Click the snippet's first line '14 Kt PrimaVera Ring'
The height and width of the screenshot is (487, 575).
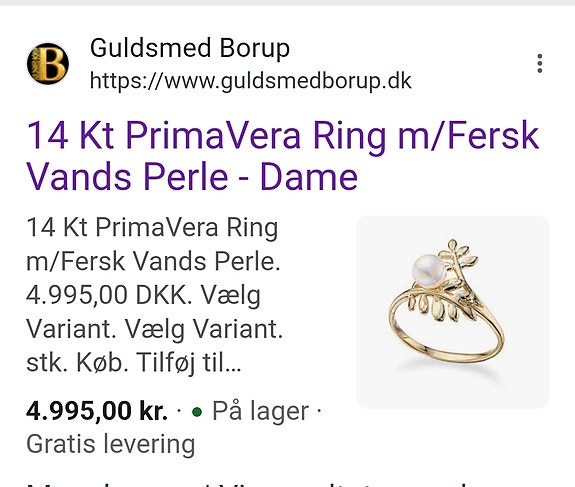[152, 228]
